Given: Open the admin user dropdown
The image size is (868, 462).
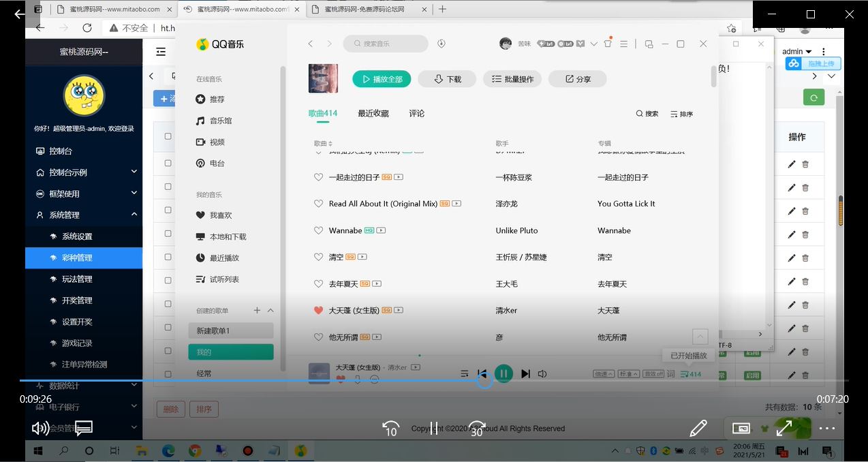Looking at the screenshot, I should tap(796, 51).
